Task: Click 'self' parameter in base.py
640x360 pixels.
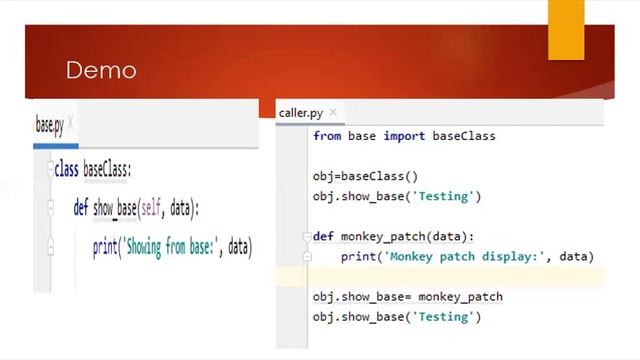Action: point(151,208)
